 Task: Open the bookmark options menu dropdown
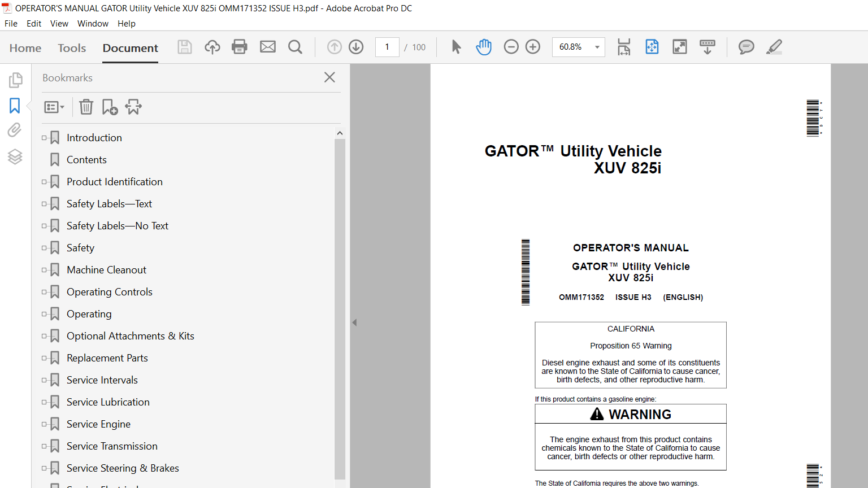point(54,107)
